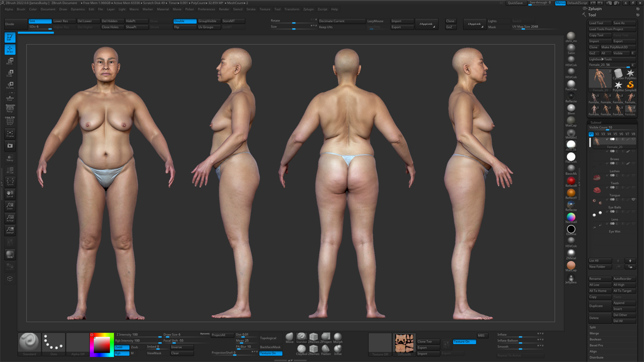This screenshot has height=362, width=644.
Task: Select the Blinn material sphere
Action: [x=571, y=109]
